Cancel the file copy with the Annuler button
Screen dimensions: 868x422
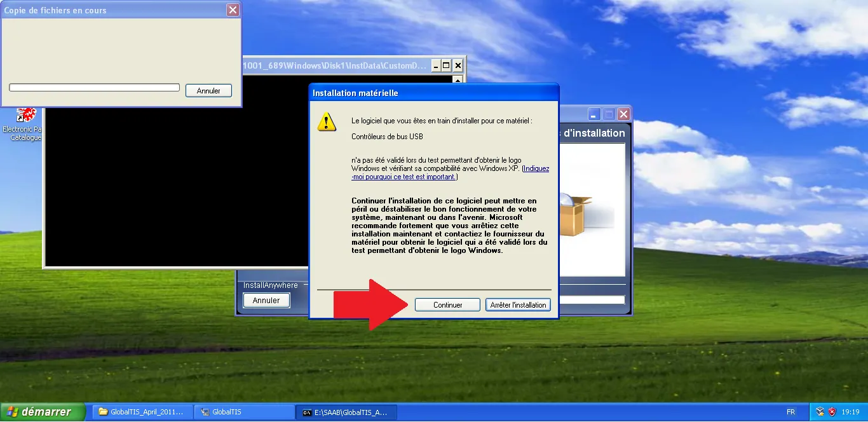(x=208, y=90)
